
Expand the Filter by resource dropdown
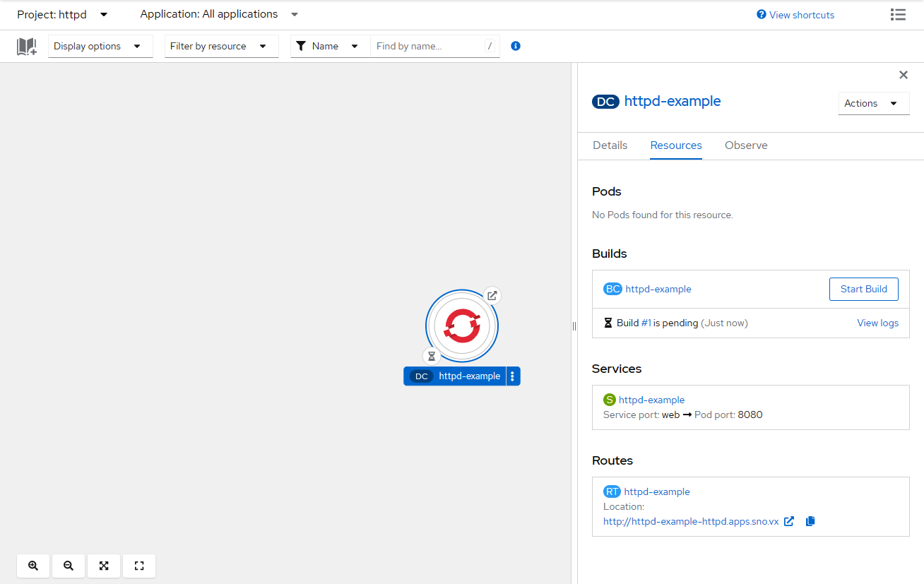pos(221,45)
